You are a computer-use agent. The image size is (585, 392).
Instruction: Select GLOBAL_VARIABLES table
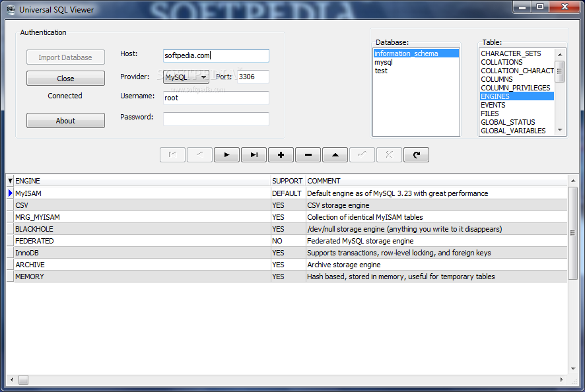[x=517, y=131]
